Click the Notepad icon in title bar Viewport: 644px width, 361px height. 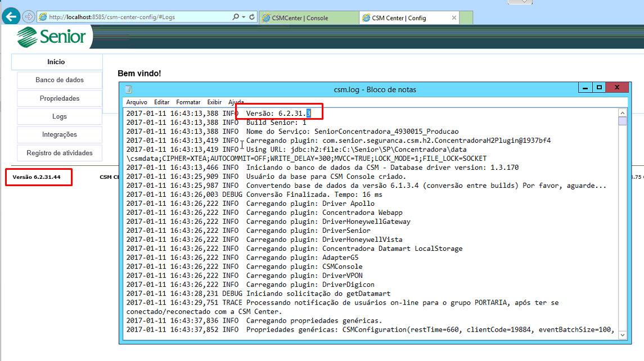tap(129, 89)
